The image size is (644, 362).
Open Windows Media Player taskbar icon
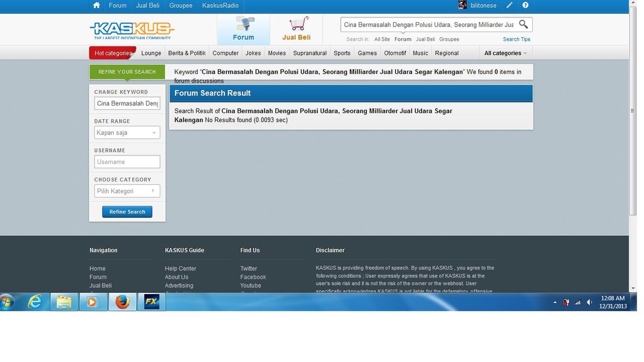(93, 302)
